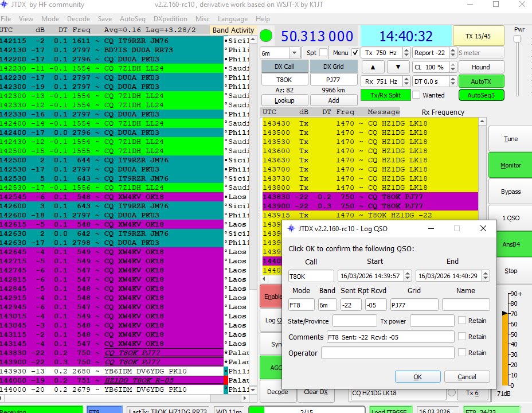Click the Name field in Log QSO
The height and width of the screenshot is (413, 532).
point(466,305)
